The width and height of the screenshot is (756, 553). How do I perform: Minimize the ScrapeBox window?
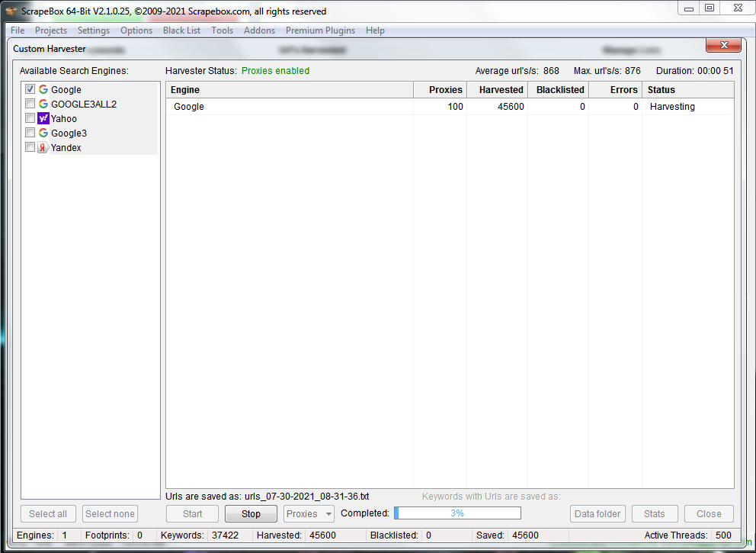(689, 8)
